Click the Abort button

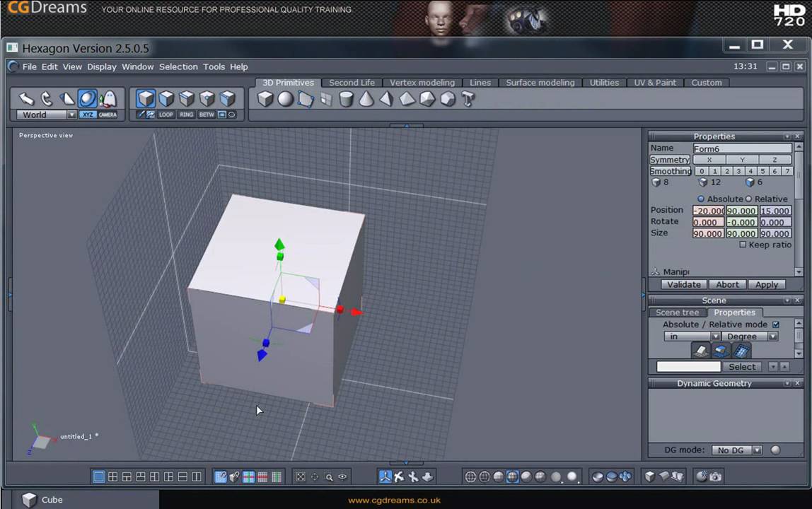point(727,285)
